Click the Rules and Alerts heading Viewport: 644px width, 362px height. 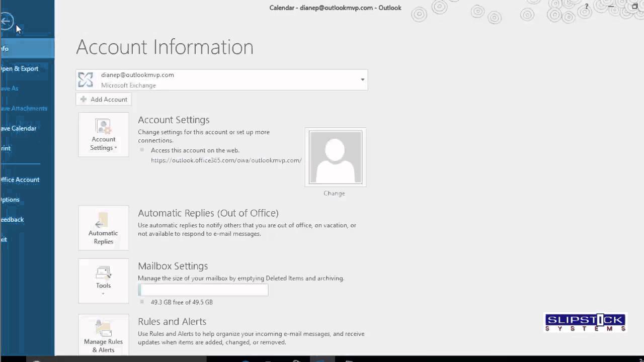[172, 322]
